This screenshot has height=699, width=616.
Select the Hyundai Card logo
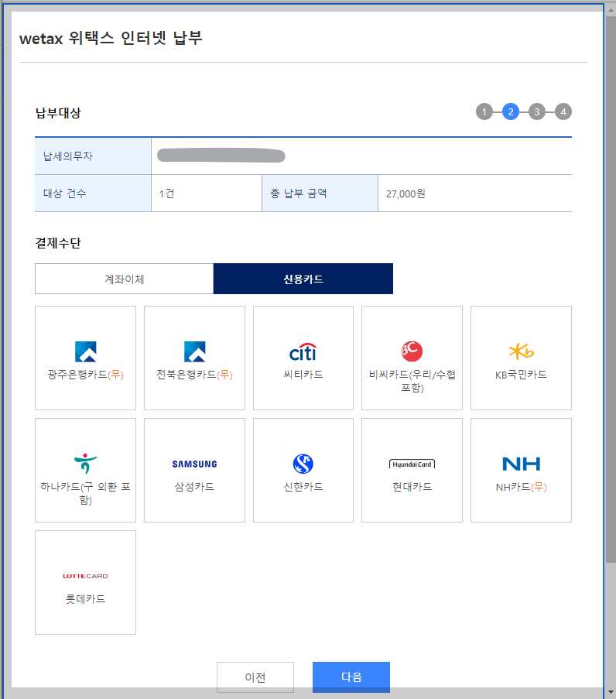[412, 464]
